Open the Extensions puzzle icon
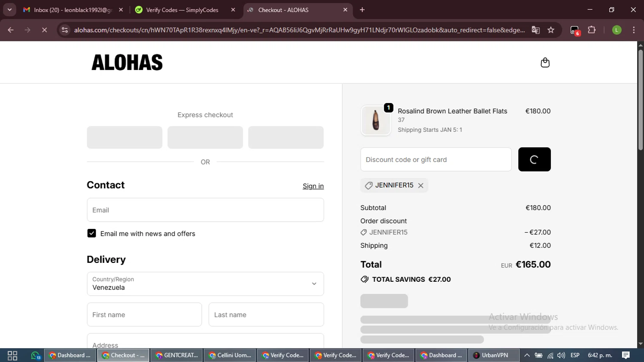Viewport: 644px width, 362px height. pyautogui.click(x=592, y=30)
